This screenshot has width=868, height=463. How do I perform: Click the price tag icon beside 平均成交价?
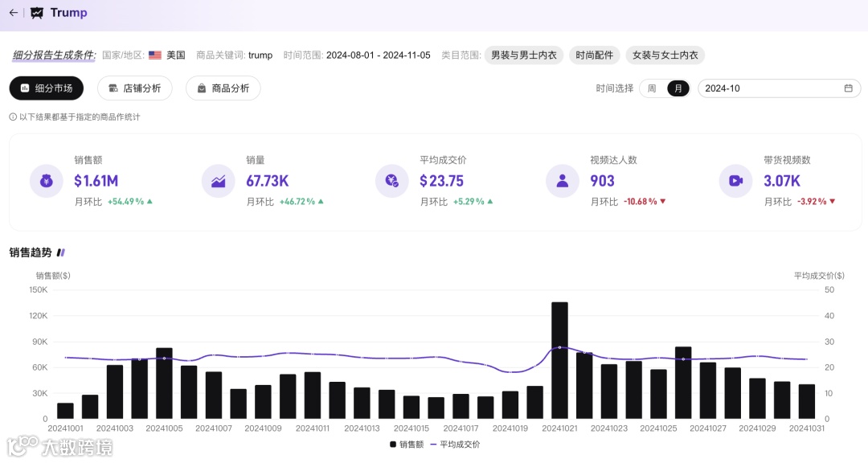tap(391, 181)
